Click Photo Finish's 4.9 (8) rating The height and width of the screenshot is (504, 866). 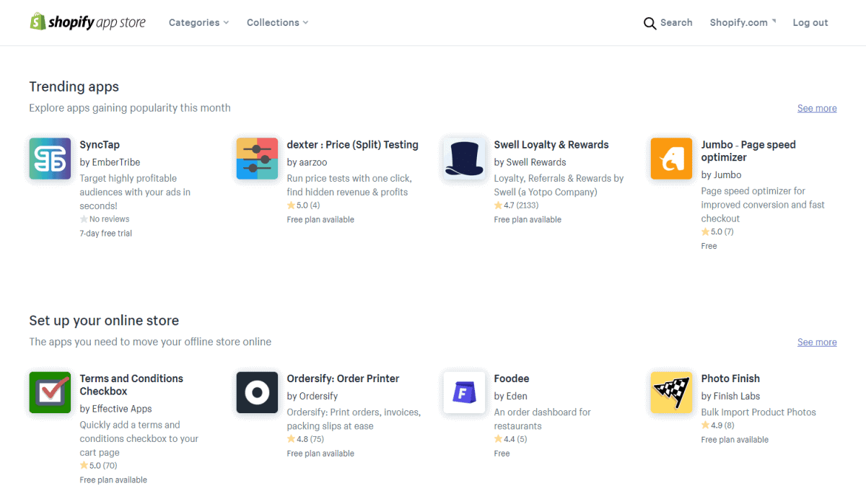(x=717, y=425)
